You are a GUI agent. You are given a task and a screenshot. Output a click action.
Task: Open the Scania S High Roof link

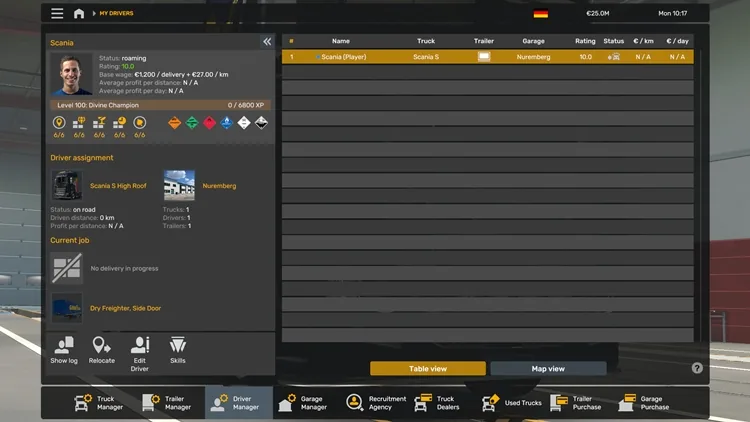coord(118,186)
